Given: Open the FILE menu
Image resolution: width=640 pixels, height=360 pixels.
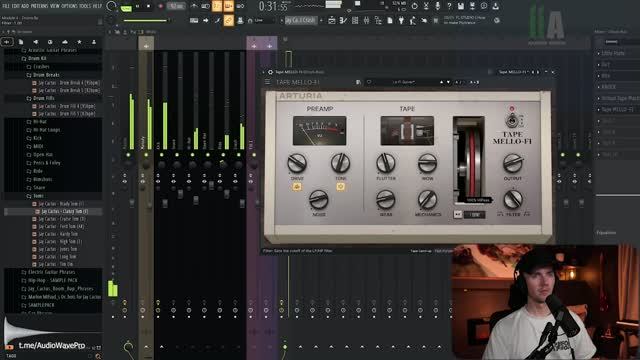Looking at the screenshot, I should (x=6, y=6).
